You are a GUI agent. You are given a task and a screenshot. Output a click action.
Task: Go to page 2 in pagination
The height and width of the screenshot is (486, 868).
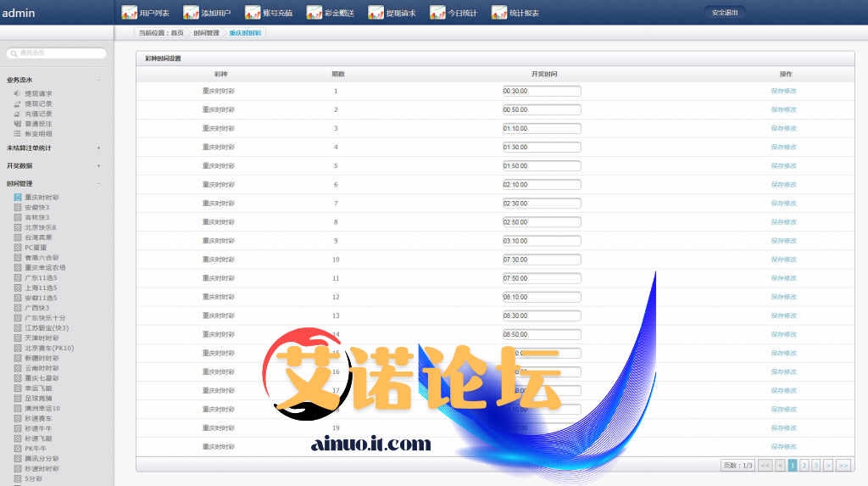[804, 466]
